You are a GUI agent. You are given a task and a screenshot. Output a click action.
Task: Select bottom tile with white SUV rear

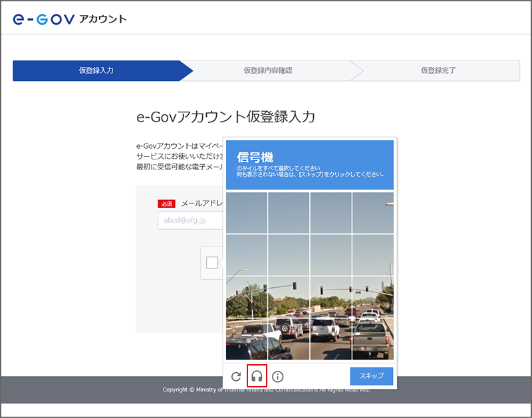tap(331, 339)
